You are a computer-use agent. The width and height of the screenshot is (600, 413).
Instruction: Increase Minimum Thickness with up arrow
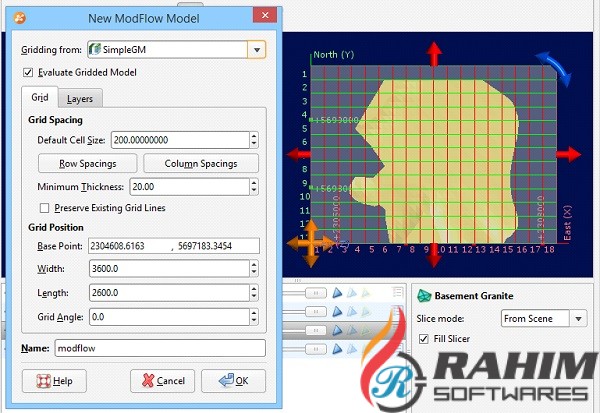(x=254, y=183)
